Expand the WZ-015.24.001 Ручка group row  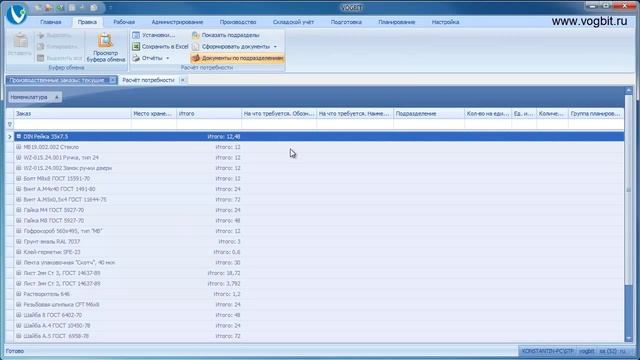pyautogui.click(x=19, y=158)
